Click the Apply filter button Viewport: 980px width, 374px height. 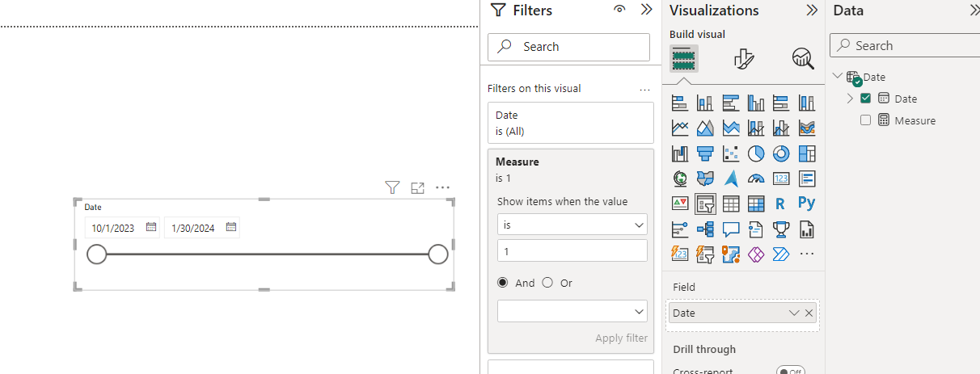(x=621, y=338)
